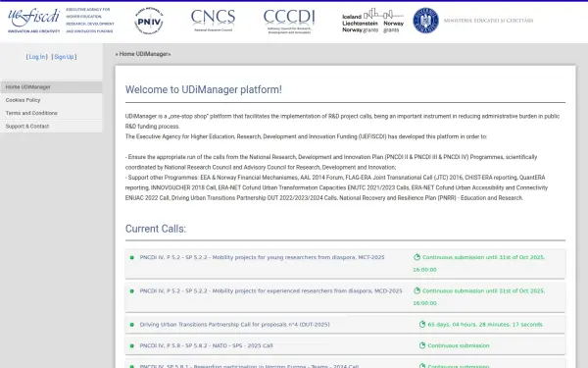Click the Home UDiManager breadcrumb

click(143, 54)
